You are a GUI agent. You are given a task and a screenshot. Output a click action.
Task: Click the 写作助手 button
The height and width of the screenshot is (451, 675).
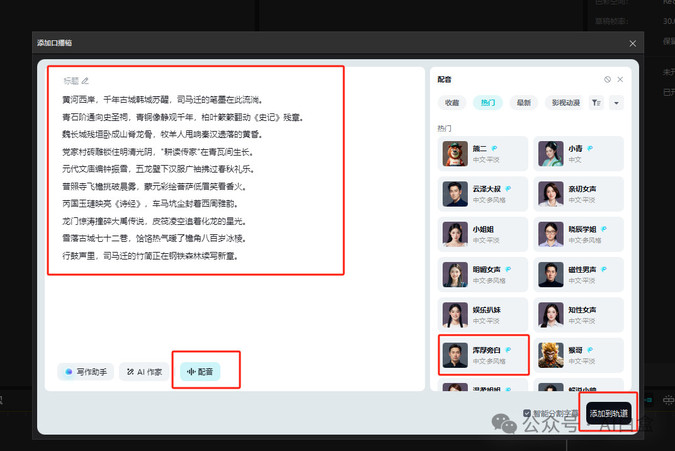pos(86,371)
